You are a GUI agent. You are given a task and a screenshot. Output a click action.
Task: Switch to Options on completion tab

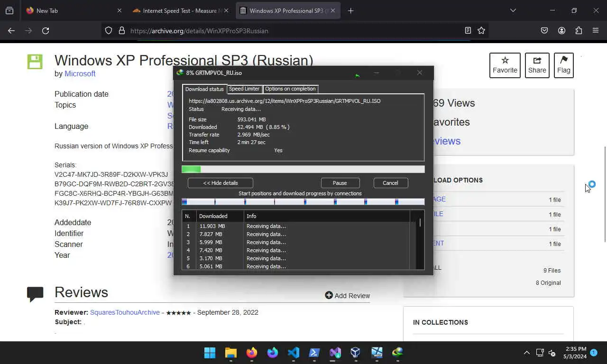tap(290, 89)
